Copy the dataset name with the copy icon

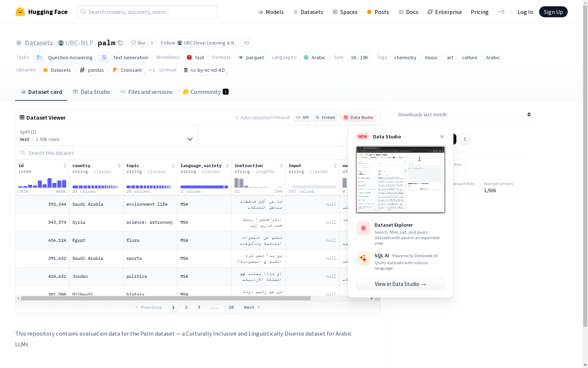point(120,43)
